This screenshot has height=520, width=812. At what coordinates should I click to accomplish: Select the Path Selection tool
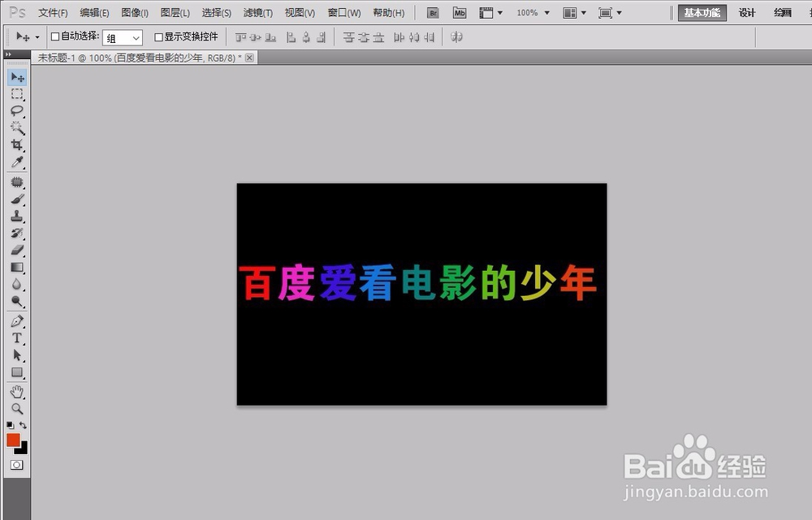pos(17,355)
